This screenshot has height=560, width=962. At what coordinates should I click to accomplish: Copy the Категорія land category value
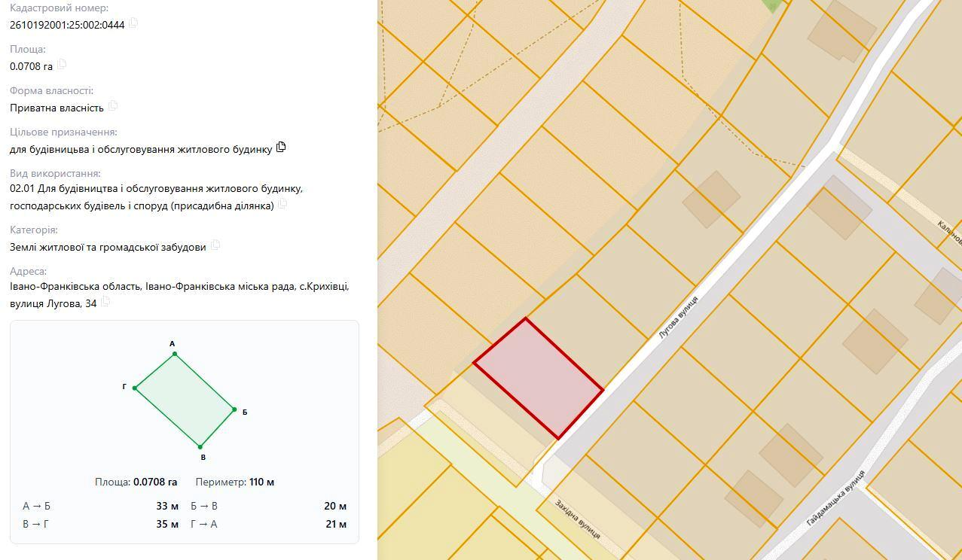(215, 245)
